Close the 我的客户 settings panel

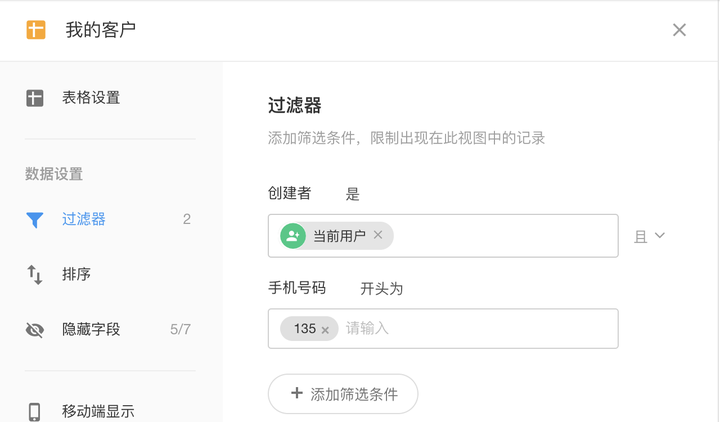coord(679,30)
